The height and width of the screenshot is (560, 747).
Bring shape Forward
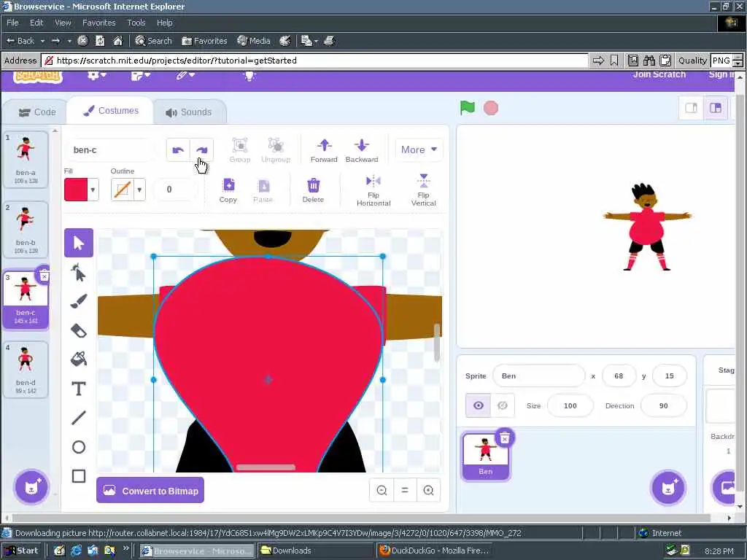pos(324,150)
